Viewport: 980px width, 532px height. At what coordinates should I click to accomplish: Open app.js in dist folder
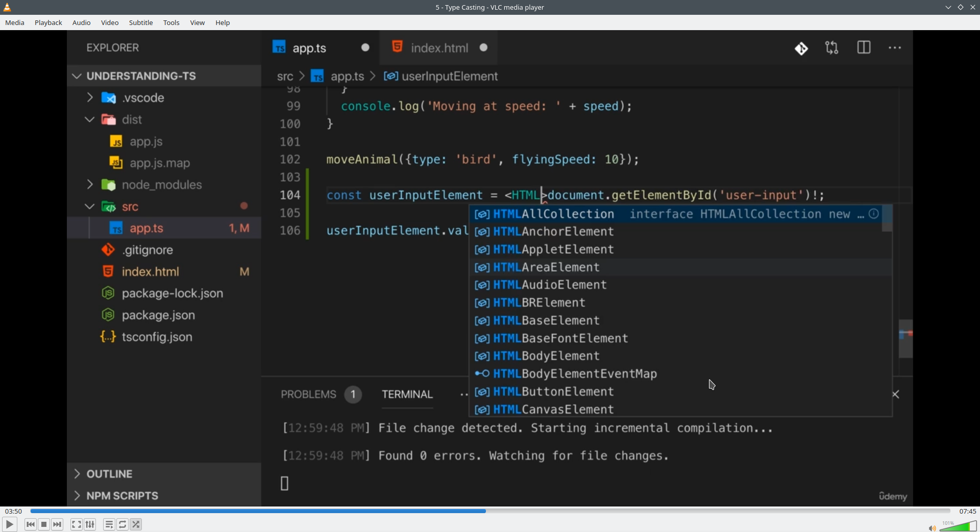click(164, 141)
